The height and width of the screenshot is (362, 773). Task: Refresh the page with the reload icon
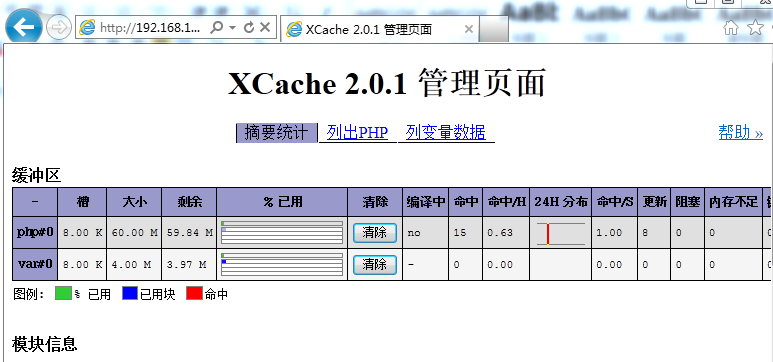coord(249,27)
